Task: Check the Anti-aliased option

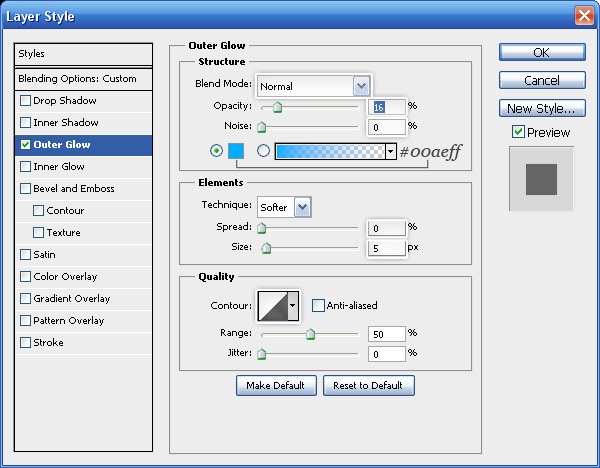Action: point(318,305)
